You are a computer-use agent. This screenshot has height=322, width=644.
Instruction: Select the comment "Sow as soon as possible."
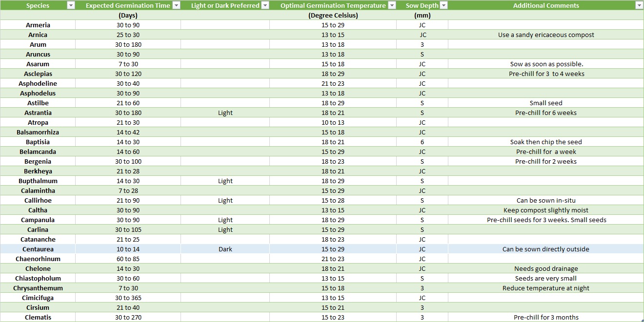pos(546,64)
